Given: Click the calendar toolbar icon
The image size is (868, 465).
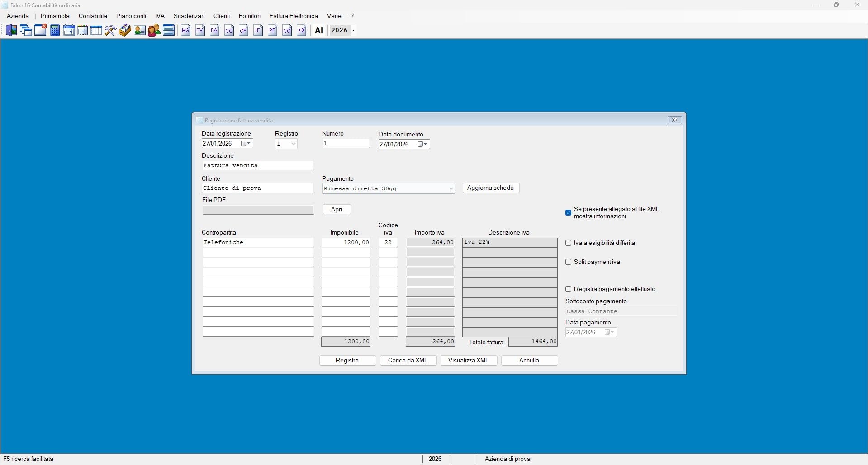Looking at the screenshot, I should tap(69, 31).
